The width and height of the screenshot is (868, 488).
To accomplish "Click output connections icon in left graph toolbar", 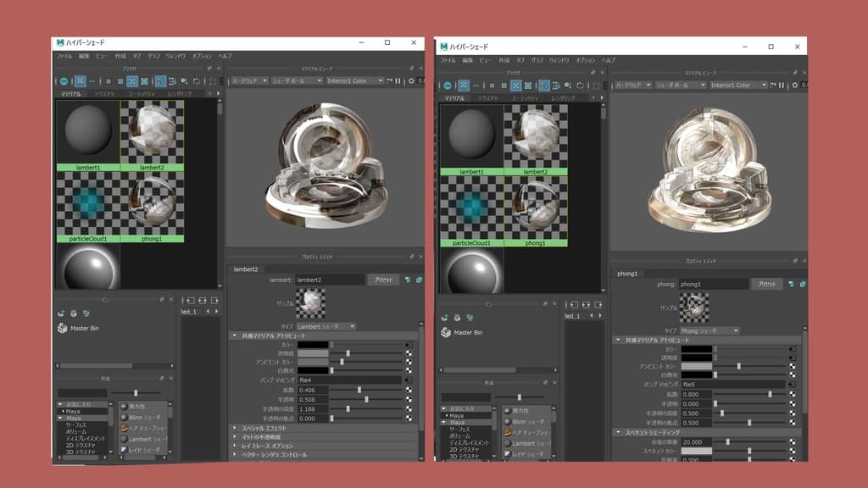I will (x=214, y=301).
